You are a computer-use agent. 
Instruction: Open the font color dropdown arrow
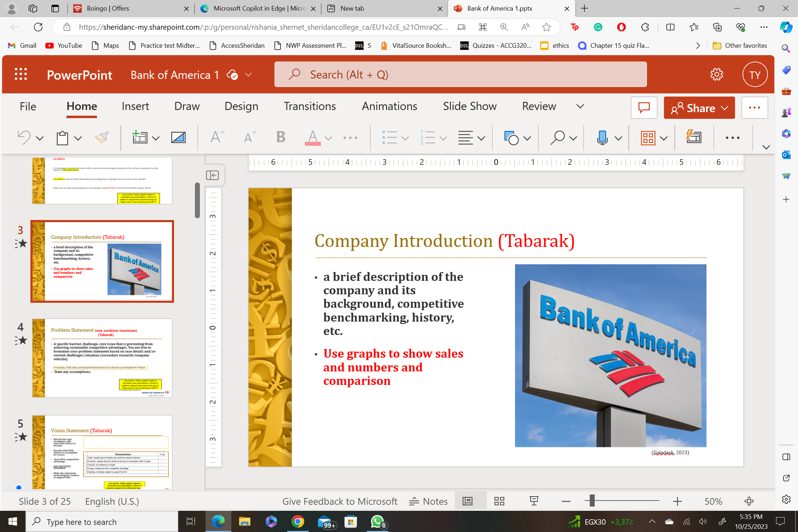click(329, 138)
